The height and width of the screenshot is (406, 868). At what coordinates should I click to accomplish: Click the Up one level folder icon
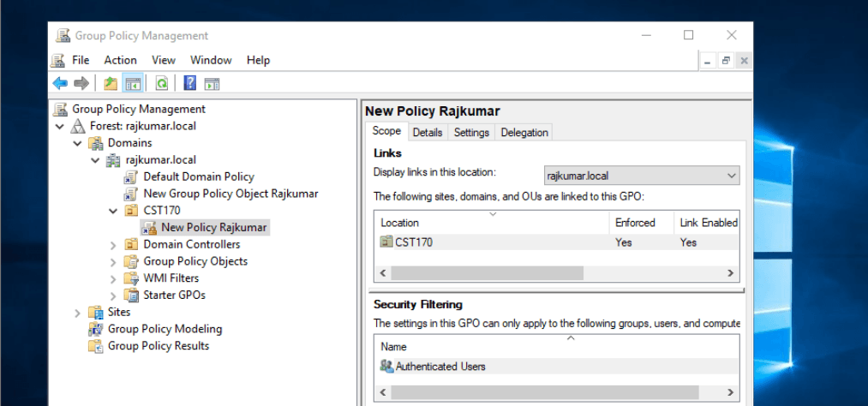(111, 84)
